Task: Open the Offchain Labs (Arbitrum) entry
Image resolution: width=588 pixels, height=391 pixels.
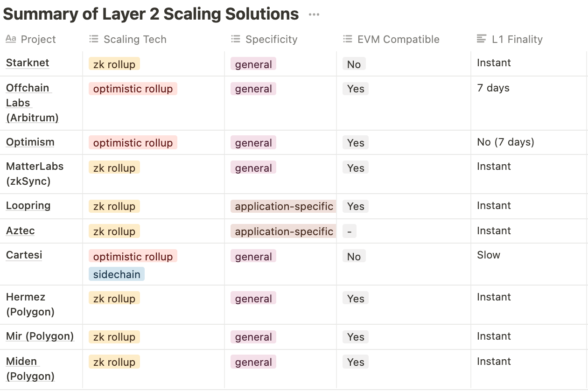Action: coord(32,103)
